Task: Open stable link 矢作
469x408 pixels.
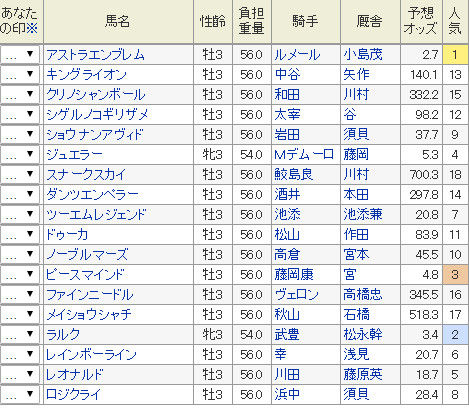Action: (x=356, y=75)
